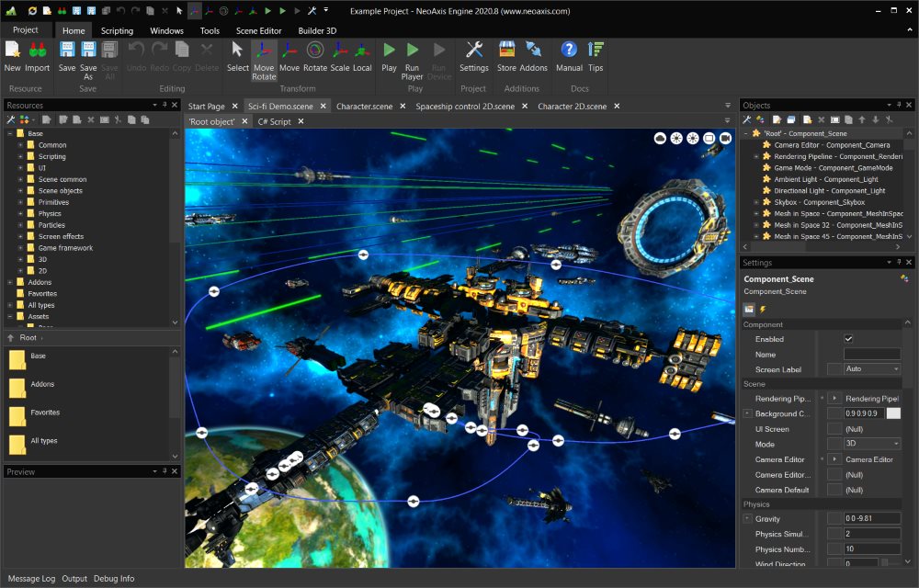The height and width of the screenshot is (588, 919).
Task: Click the Save As icon
Action: (88, 51)
